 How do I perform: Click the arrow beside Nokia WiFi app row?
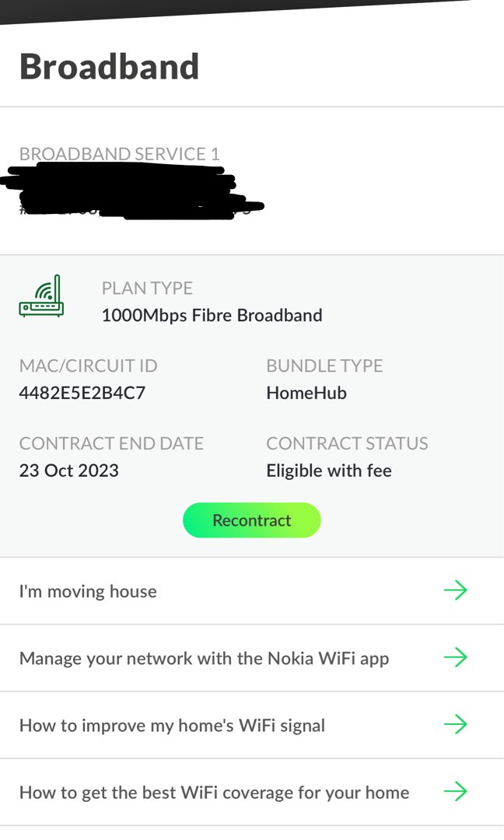[x=456, y=657]
